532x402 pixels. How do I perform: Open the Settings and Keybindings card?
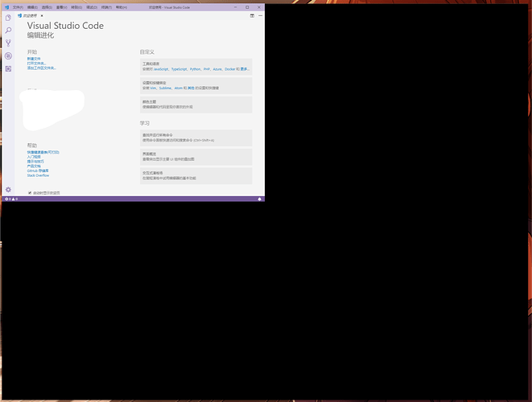[x=196, y=85]
